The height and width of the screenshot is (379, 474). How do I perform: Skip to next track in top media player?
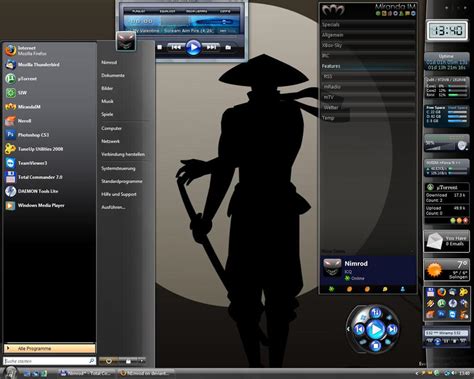click(x=211, y=47)
